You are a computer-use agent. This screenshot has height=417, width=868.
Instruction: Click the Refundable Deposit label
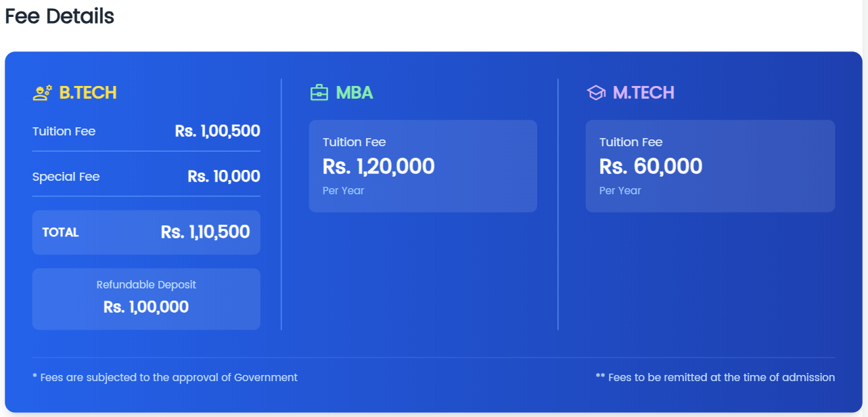[146, 285]
